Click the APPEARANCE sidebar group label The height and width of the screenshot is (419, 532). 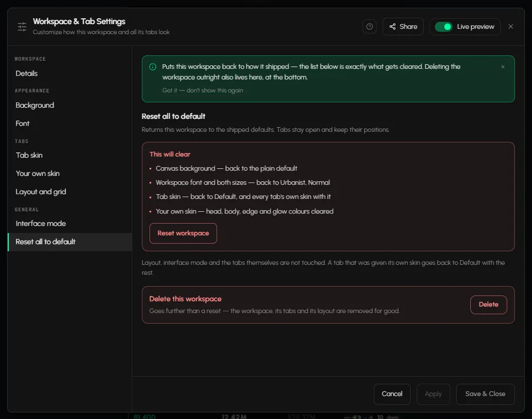click(32, 91)
